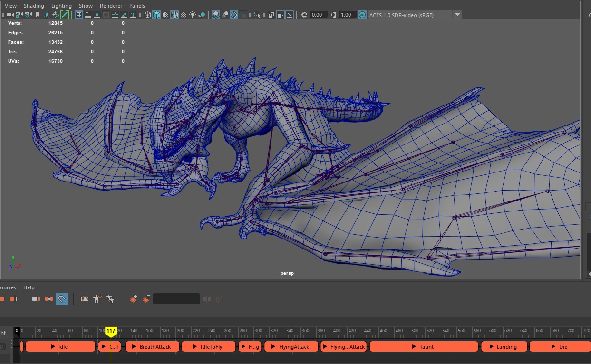This screenshot has width=591, height=364.
Task: Click the character relocator figure icon
Action: [110, 299]
